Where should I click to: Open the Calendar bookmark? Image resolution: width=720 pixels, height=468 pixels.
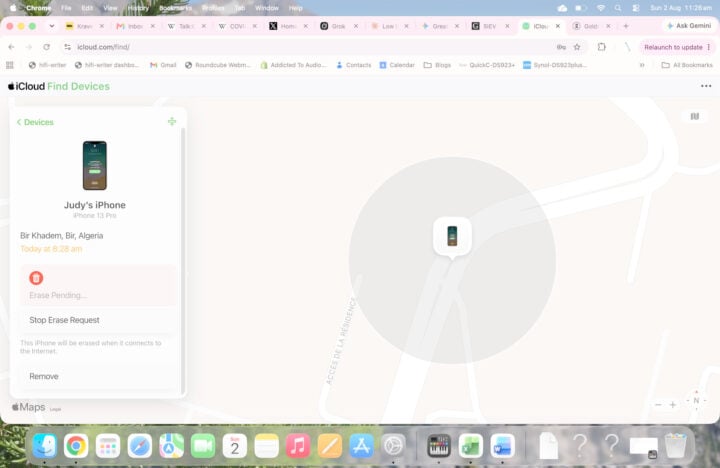(x=397, y=65)
